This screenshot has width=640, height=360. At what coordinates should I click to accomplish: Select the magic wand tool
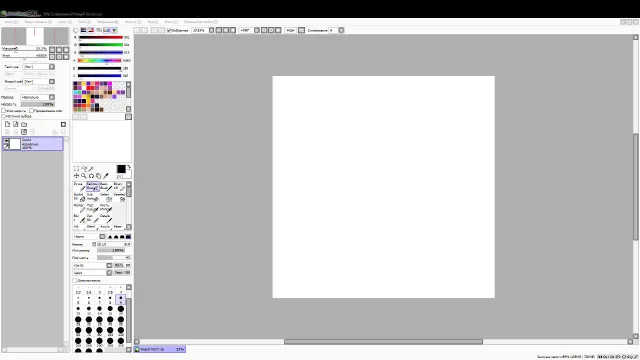(x=91, y=169)
